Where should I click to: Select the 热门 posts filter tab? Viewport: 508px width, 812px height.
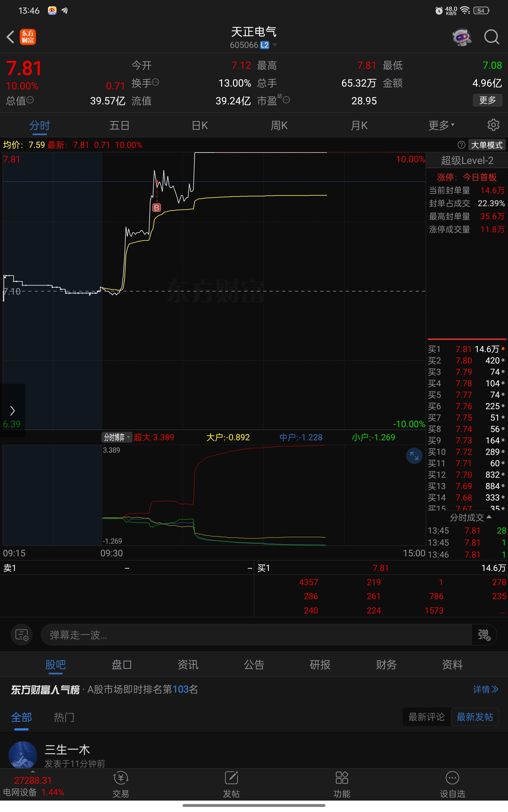[64, 717]
